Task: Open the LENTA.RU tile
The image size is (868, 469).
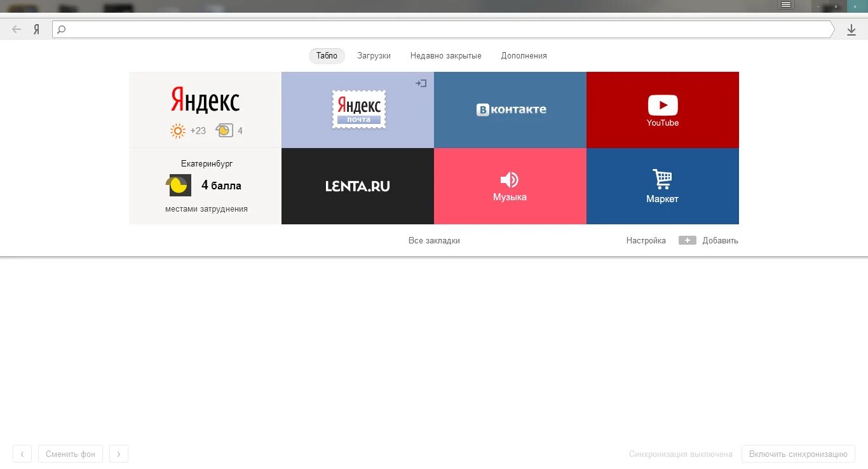Action: click(358, 186)
